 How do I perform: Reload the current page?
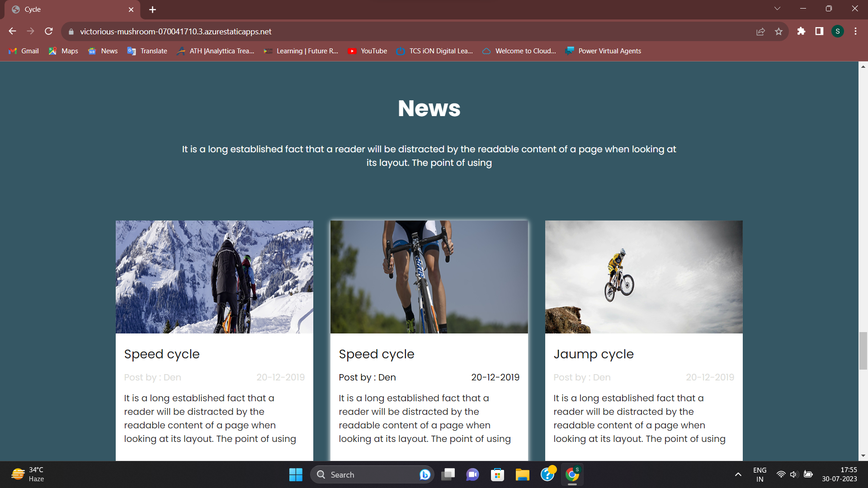pos(49,31)
